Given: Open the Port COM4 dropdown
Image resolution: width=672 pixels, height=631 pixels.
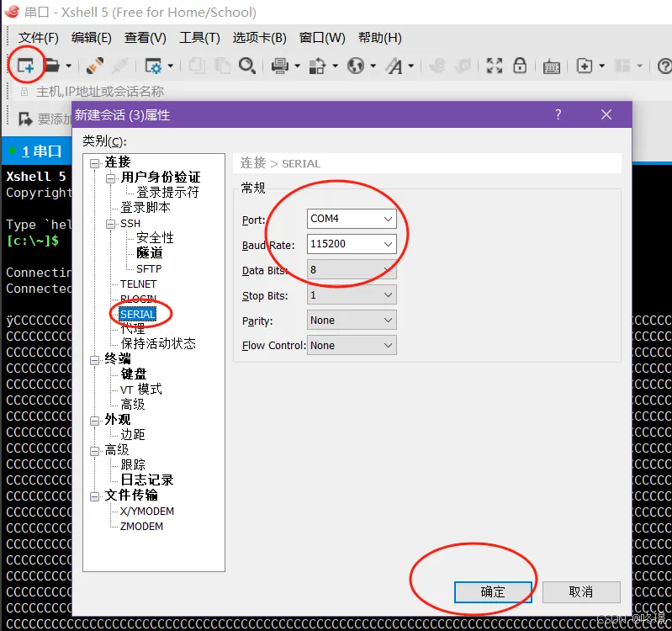Looking at the screenshot, I should click(x=352, y=219).
